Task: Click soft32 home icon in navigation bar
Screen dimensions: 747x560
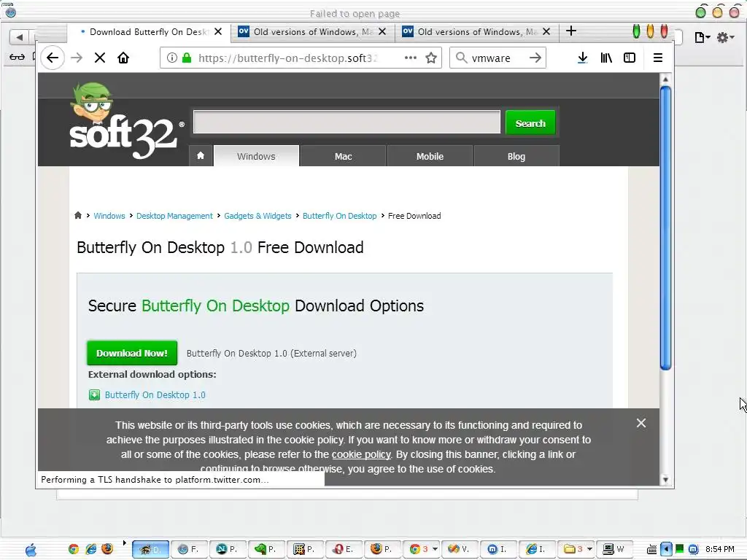Action: [201, 156]
